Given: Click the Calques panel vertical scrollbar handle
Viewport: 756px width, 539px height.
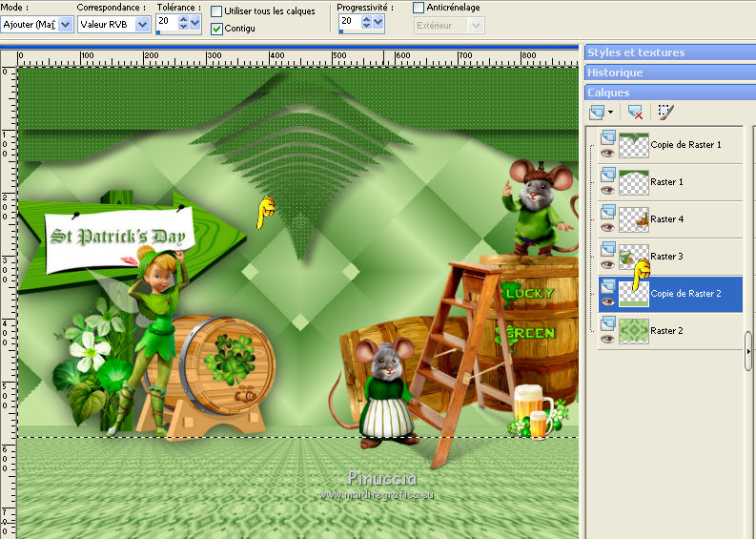Looking at the screenshot, I should [x=747, y=351].
